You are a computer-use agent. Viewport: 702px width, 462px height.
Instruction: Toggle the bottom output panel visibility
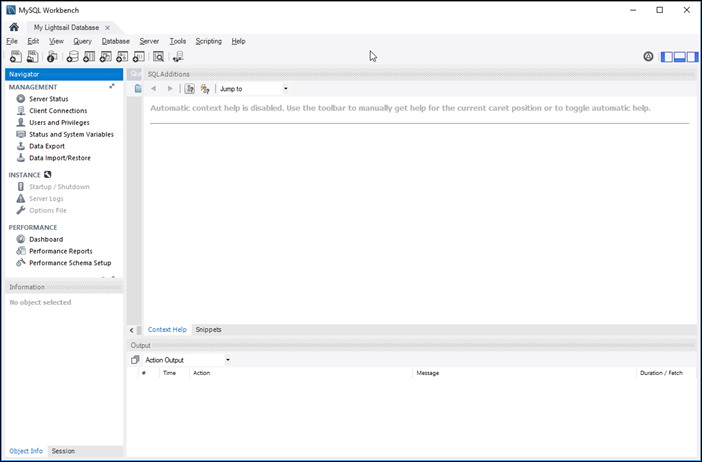tap(680, 57)
